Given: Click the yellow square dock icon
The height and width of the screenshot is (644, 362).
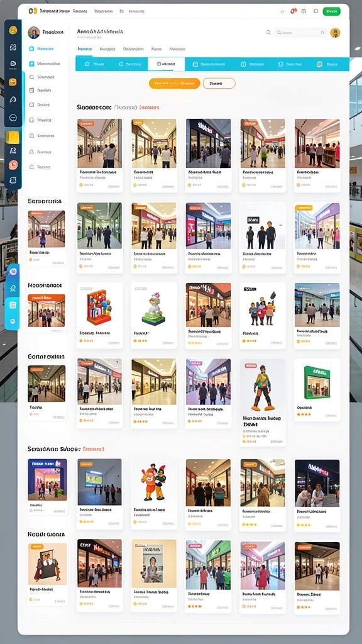Looking at the screenshot, I should click(x=13, y=136).
